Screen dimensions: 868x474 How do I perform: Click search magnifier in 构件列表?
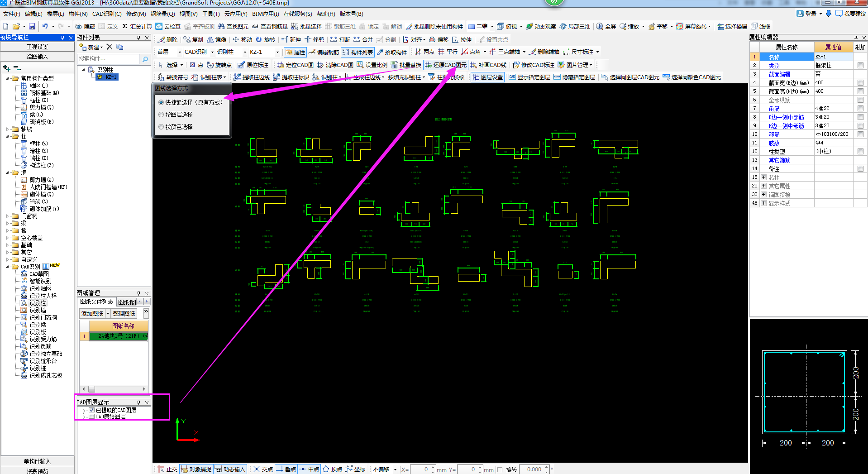tap(145, 59)
